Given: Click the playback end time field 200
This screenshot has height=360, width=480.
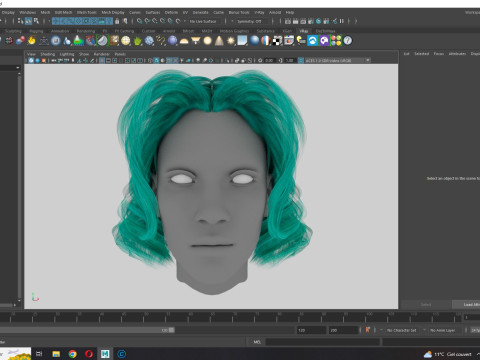Looking at the screenshot, I should (x=343, y=330).
